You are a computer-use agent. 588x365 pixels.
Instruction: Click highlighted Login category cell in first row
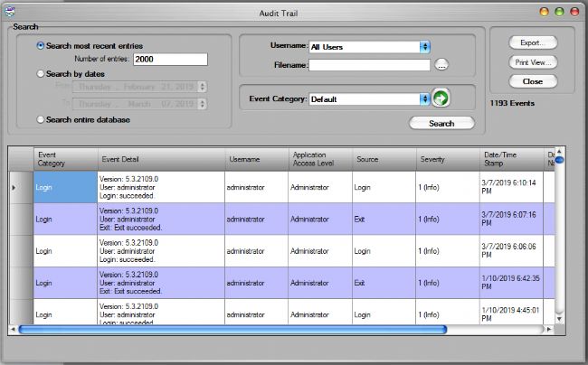65,187
